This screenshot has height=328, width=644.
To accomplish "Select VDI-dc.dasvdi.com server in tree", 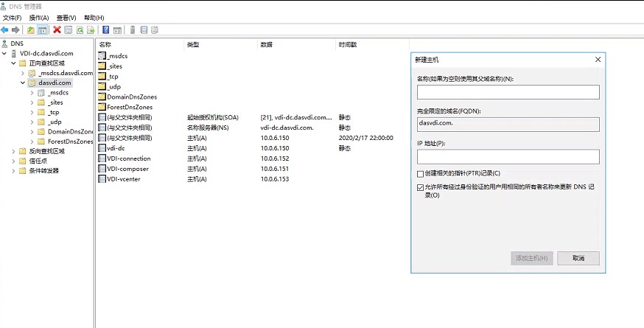I will [46, 53].
